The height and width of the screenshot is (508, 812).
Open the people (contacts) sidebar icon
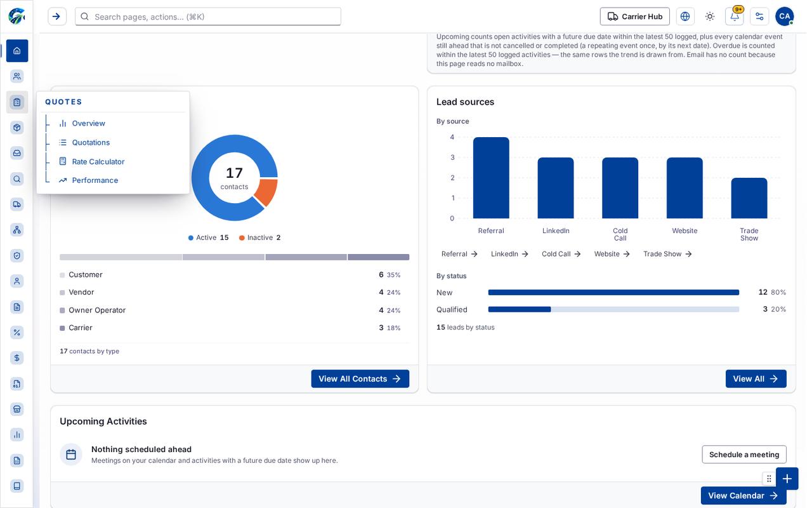click(x=17, y=76)
